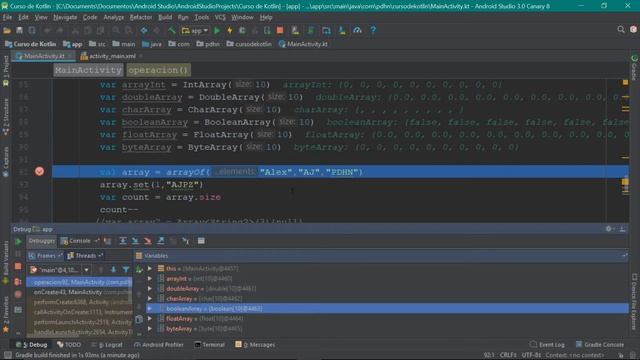The height and width of the screenshot is (360, 640).
Task: Click the Help question mark icon
Action: (373, 31)
